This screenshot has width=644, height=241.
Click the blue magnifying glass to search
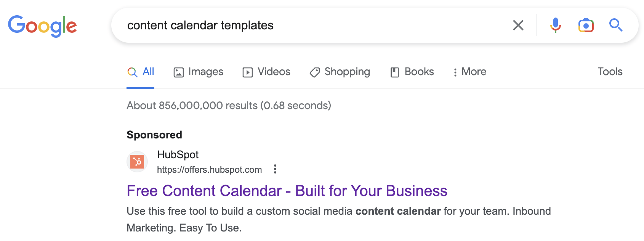click(x=616, y=25)
